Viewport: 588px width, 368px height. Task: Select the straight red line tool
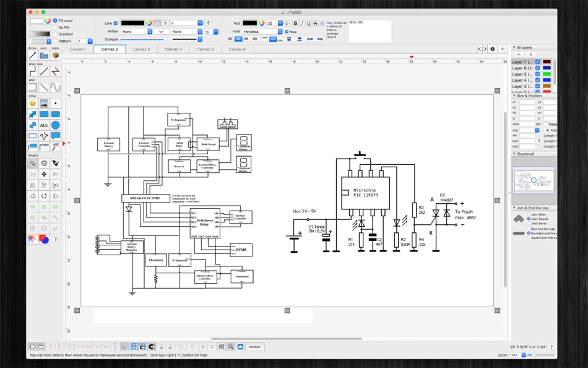44,71
